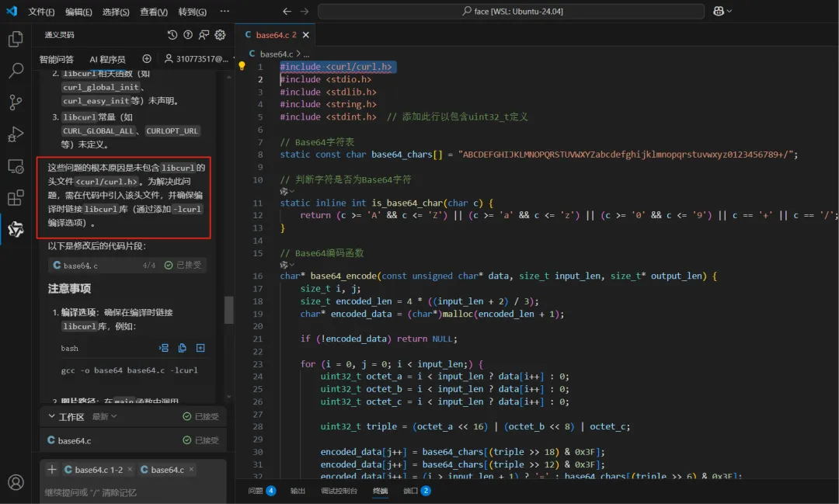Open chat history in Tongyi Lingma panel

[x=172, y=35]
